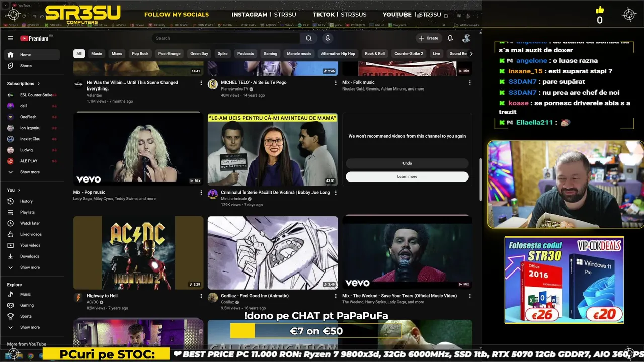Open the YouTube hamburger guide menu
This screenshot has height=362, width=644.
click(10, 38)
